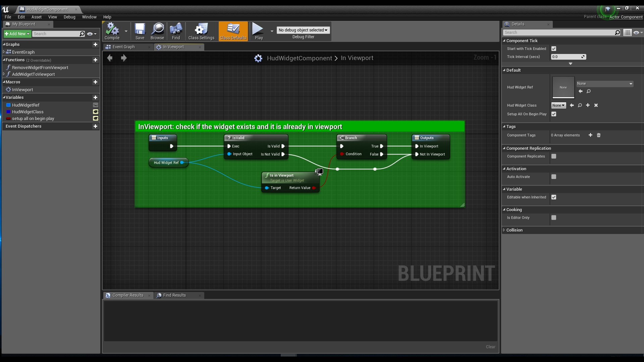Toggle the Is Editor Only checkbox

(x=554, y=218)
